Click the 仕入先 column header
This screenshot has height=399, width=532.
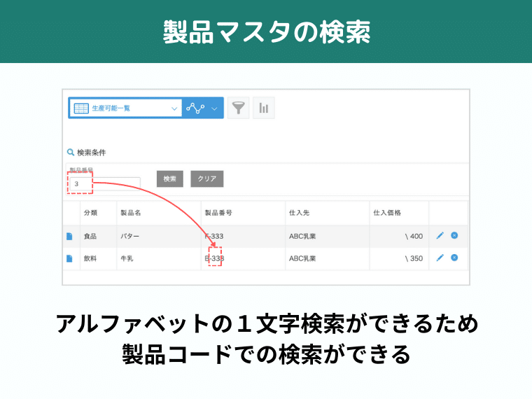300,212
